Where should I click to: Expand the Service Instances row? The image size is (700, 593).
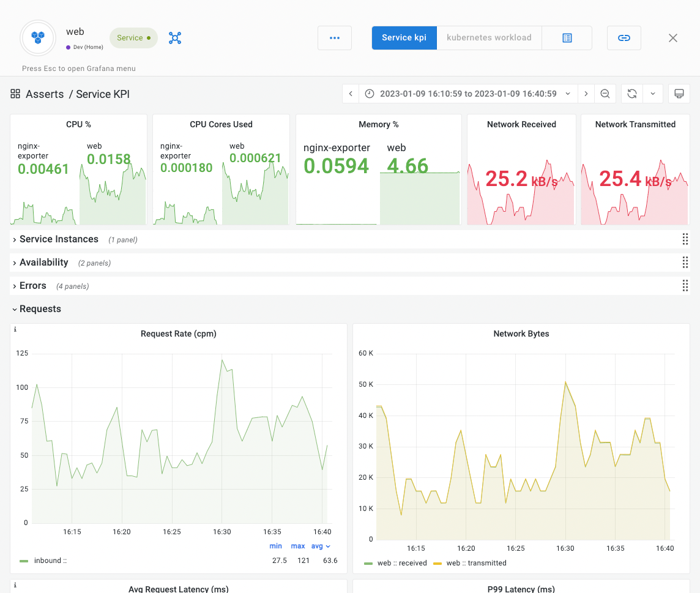(x=58, y=239)
